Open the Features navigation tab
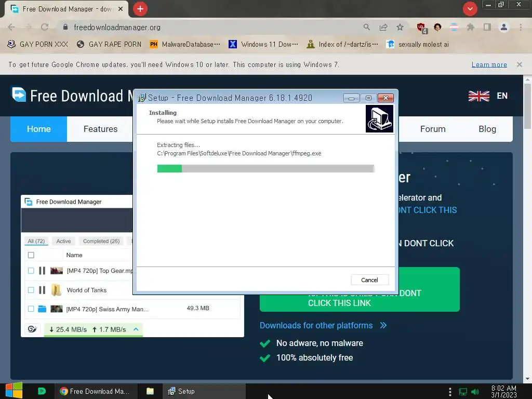 (100, 129)
